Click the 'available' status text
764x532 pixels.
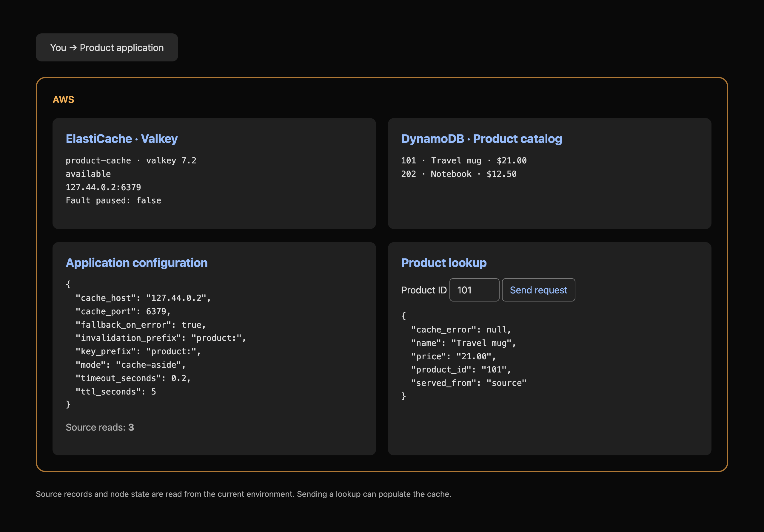point(88,174)
